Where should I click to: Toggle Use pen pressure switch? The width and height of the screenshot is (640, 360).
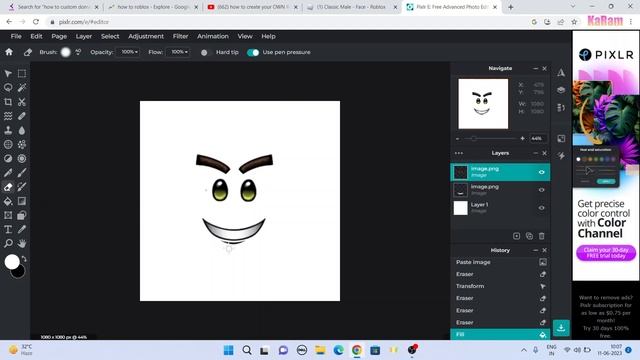coord(253,52)
